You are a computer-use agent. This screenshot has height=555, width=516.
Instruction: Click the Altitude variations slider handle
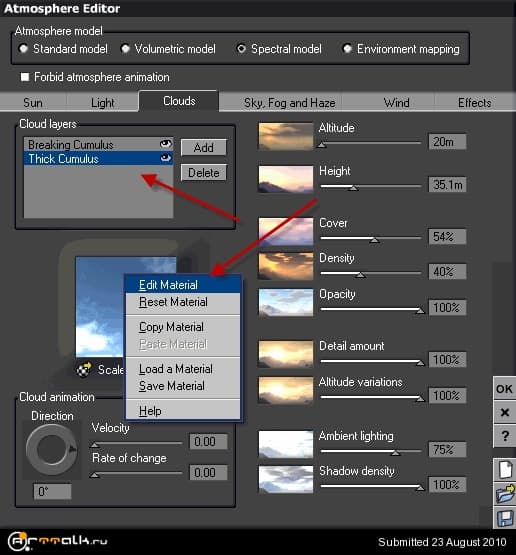420,399
